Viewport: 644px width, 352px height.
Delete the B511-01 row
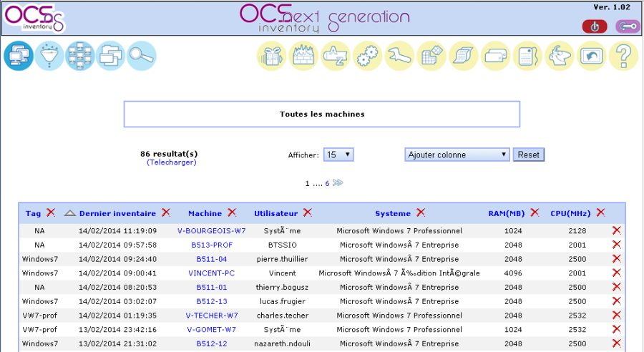click(x=617, y=287)
